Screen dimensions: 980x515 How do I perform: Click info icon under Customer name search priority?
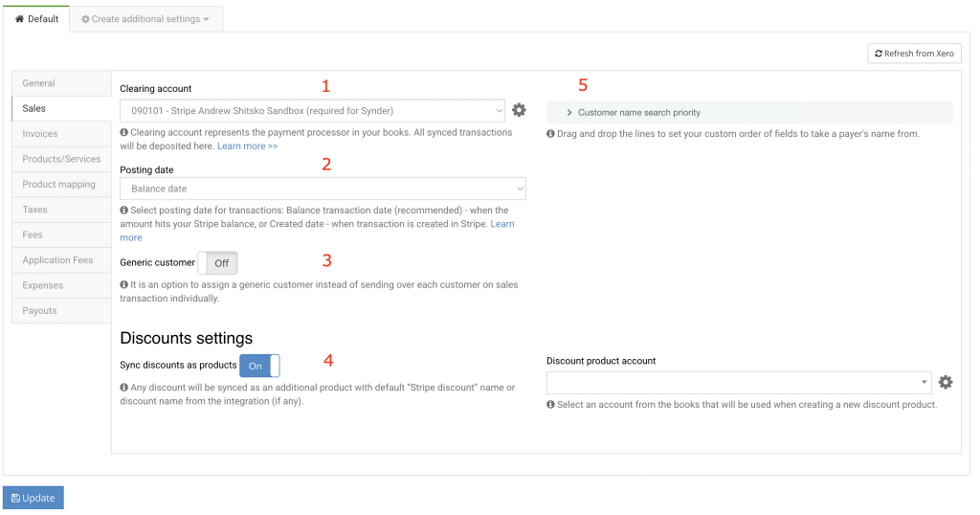pos(551,134)
